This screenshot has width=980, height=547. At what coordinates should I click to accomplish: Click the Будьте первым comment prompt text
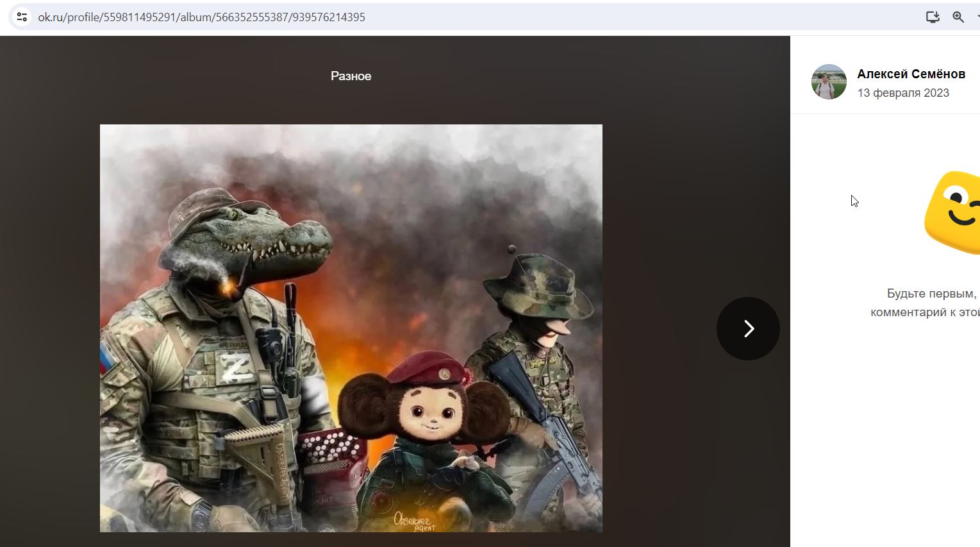click(925, 303)
